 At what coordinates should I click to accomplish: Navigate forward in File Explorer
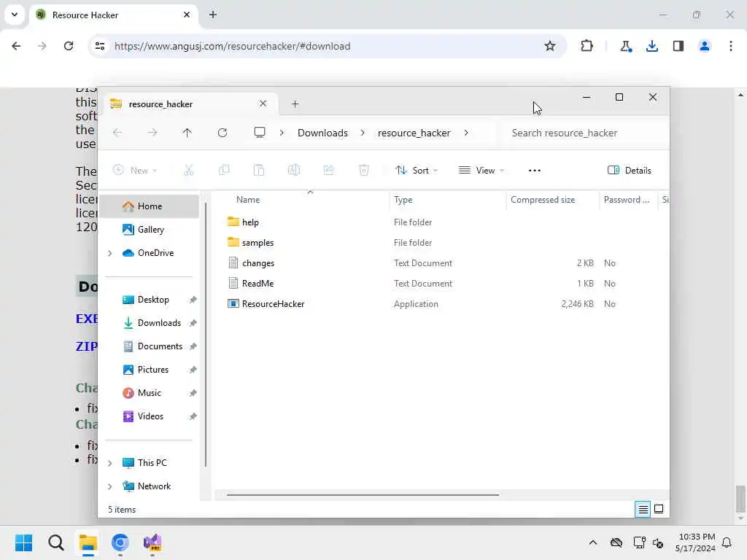pyautogui.click(x=152, y=133)
